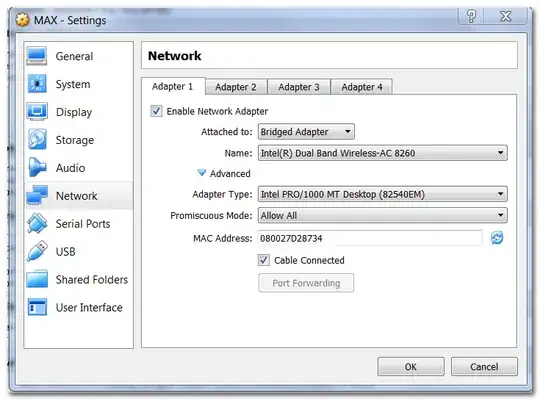Viewport: 540px width, 401px height.
Task: Click the Display screen icon
Action: coord(37,112)
